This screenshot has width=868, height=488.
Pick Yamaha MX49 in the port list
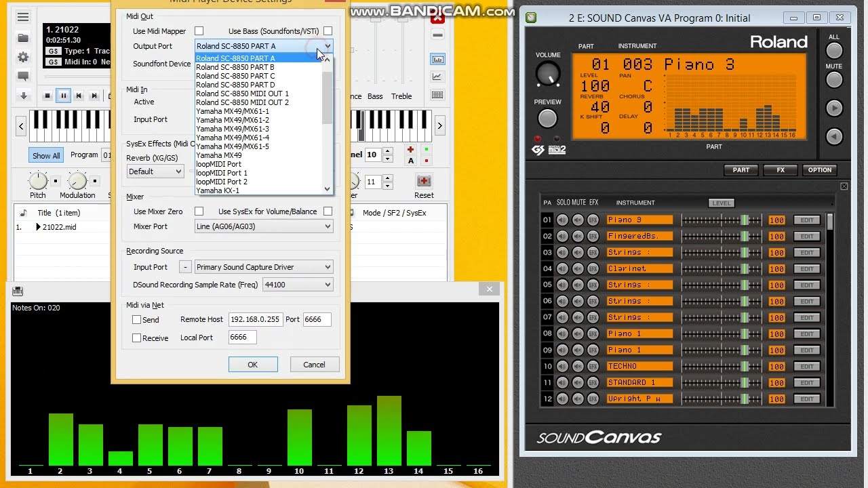[x=219, y=155]
